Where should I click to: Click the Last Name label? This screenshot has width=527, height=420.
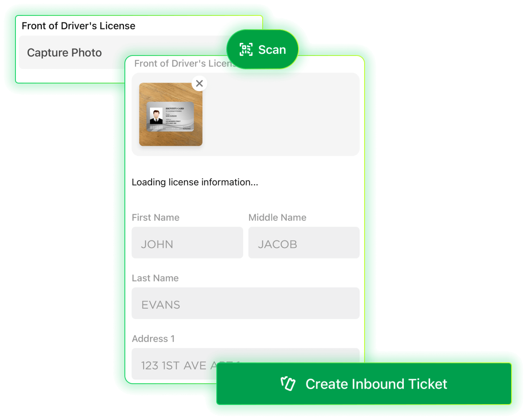coord(155,278)
